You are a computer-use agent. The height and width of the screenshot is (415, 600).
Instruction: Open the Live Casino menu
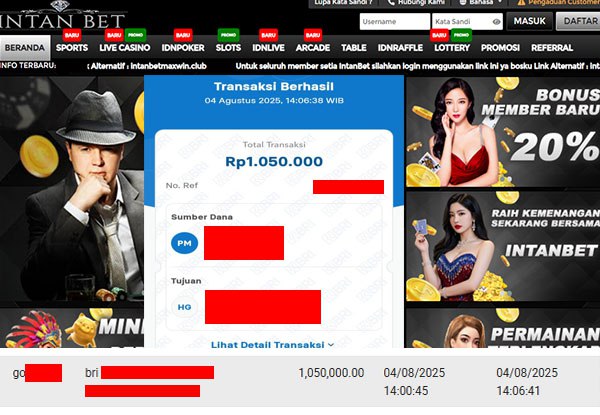pyautogui.click(x=125, y=48)
